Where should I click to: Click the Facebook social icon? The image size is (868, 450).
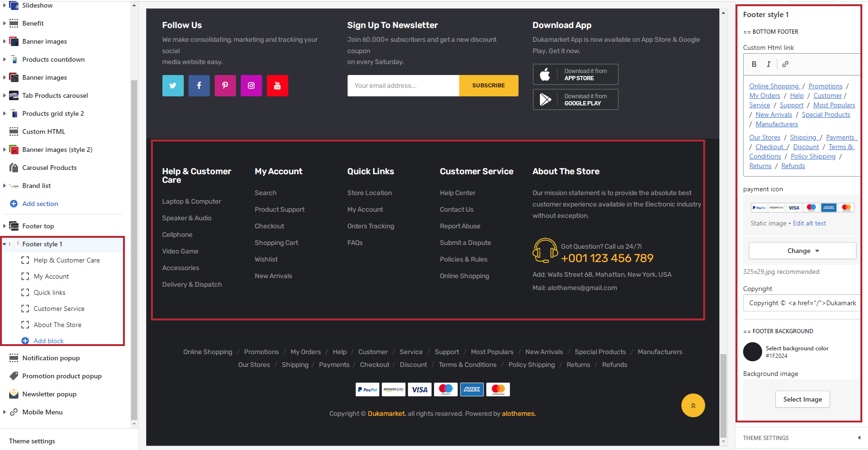(199, 85)
